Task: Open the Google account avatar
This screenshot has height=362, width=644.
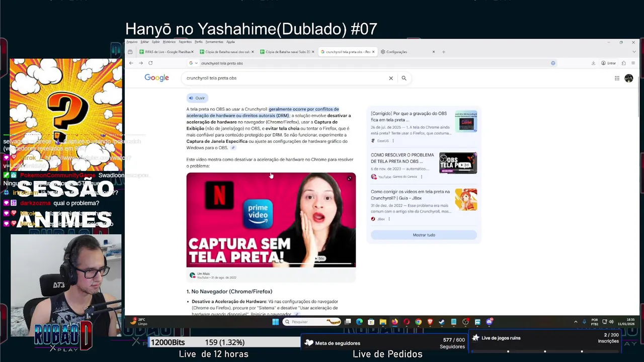Action: [629, 78]
